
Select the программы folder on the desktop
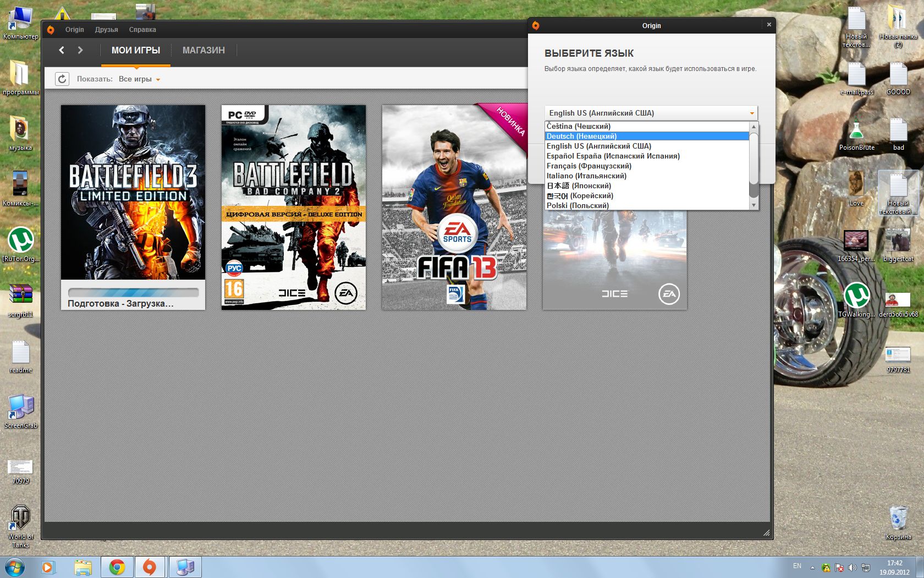(x=20, y=78)
